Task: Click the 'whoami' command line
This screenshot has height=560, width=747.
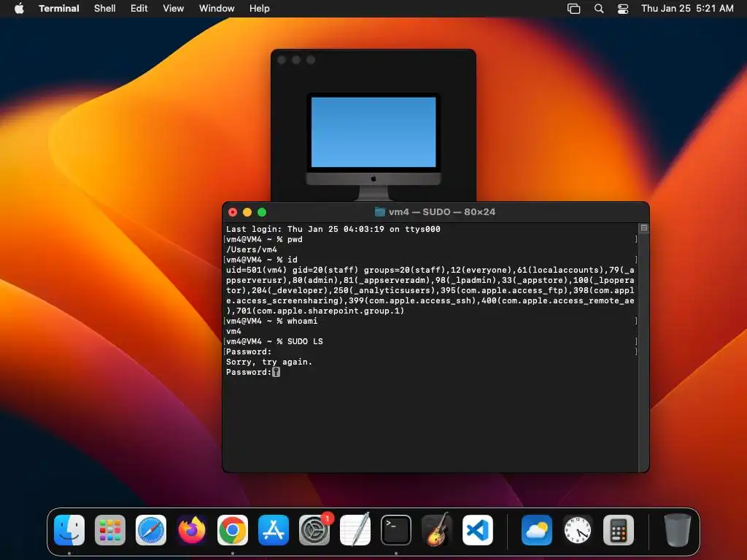Action: 271,321
